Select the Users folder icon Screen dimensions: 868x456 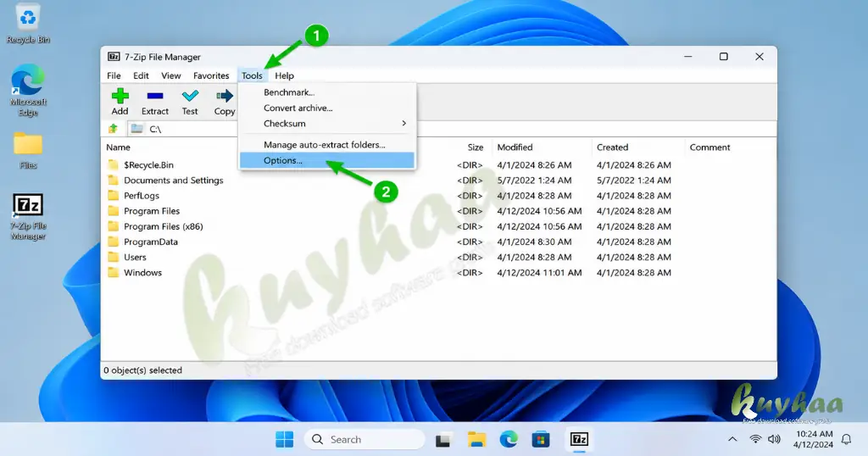point(113,257)
